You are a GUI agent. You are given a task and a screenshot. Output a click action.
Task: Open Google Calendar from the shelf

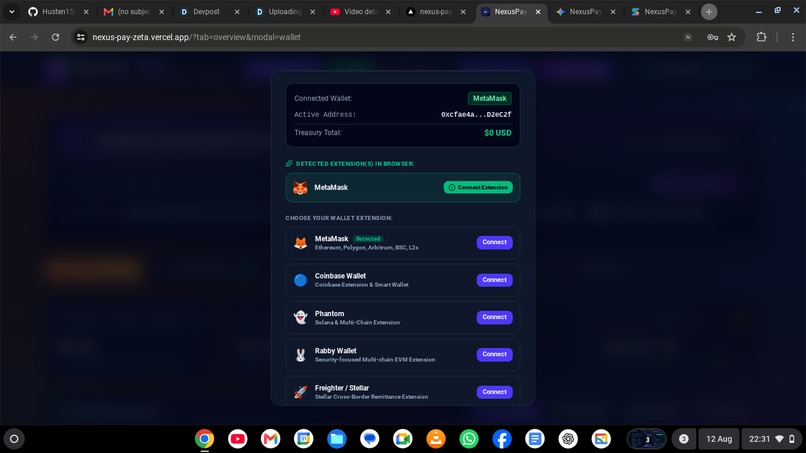(x=303, y=439)
